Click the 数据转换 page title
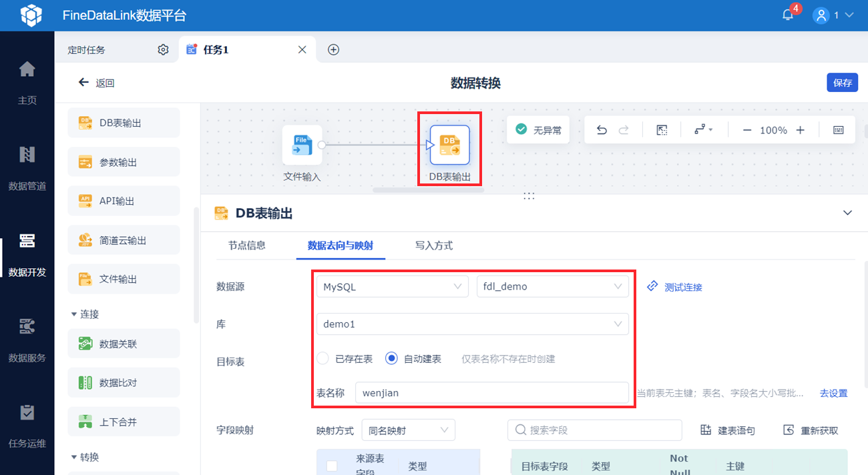Viewport: 868px width, 475px height. (475, 83)
